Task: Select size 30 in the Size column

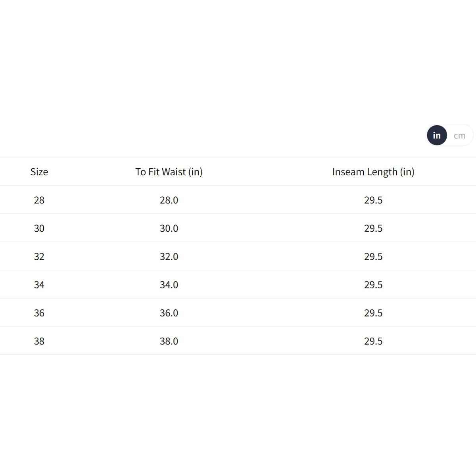Action: (x=39, y=228)
